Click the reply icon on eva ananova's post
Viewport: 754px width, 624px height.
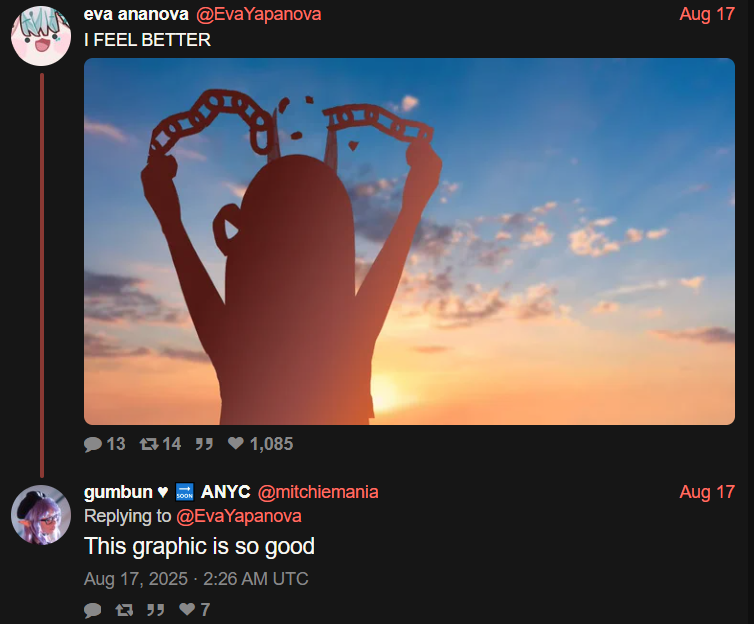point(93,444)
